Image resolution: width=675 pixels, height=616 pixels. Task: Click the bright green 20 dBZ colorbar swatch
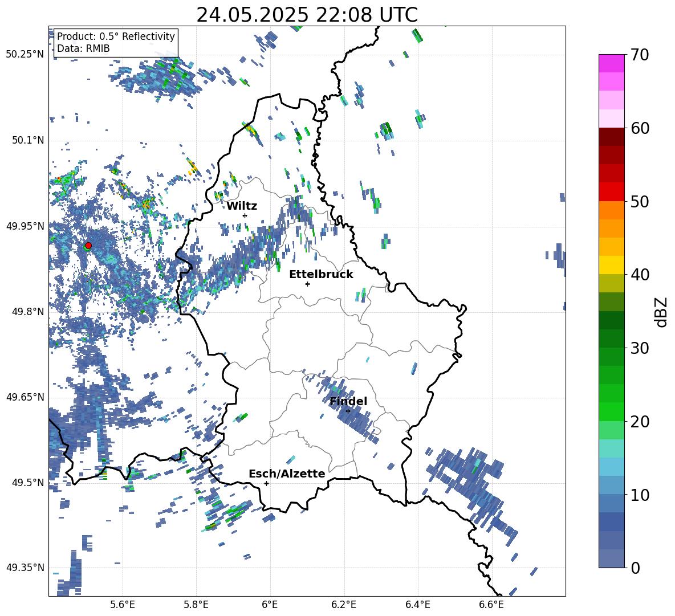click(x=611, y=411)
